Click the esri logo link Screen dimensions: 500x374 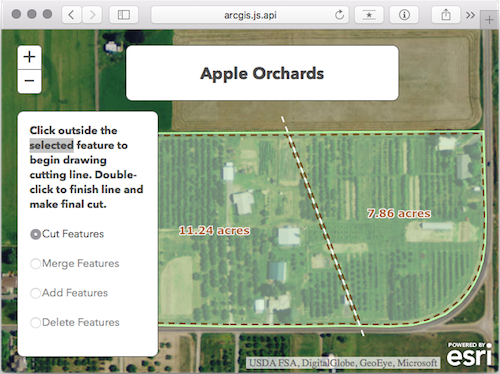point(469,354)
